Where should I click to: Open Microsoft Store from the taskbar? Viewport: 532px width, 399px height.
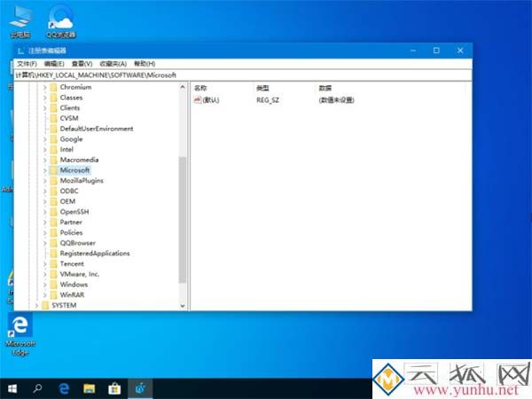click(x=114, y=388)
